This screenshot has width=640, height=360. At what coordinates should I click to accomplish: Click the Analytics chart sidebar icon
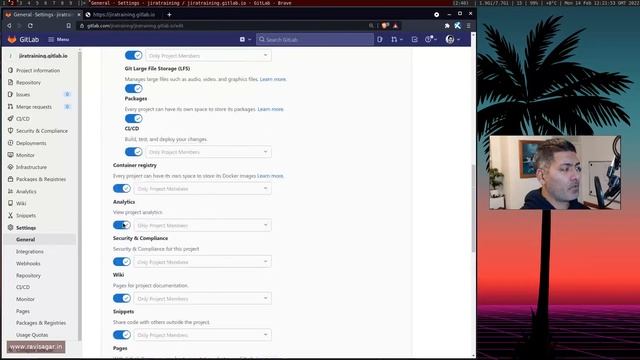[11, 191]
